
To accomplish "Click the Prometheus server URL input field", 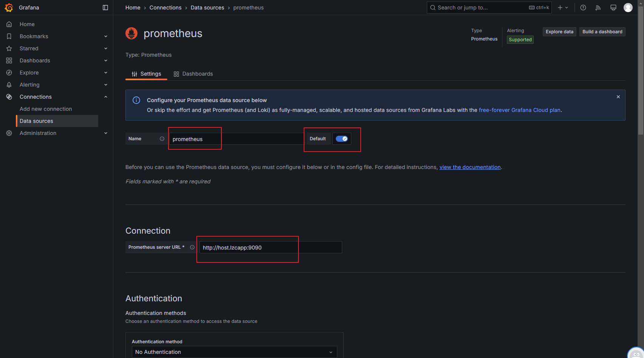I will 270,247.
